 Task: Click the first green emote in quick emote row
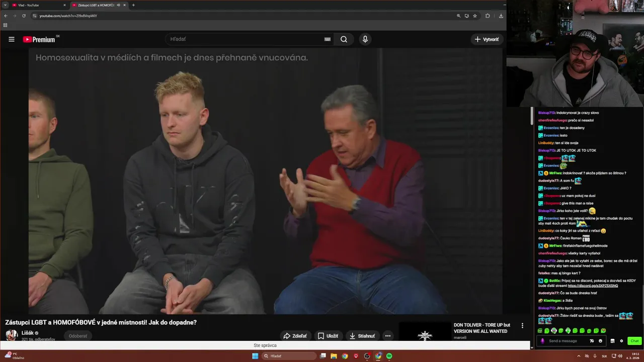click(540, 330)
